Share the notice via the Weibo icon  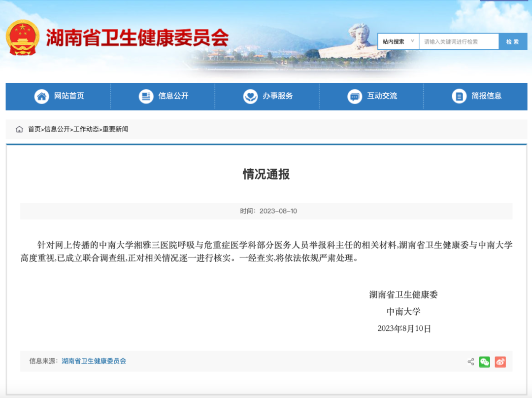pos(500,362)
